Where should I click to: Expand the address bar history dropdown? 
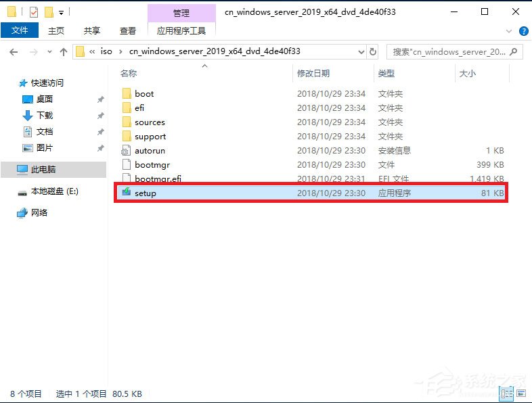coord(361,52)
